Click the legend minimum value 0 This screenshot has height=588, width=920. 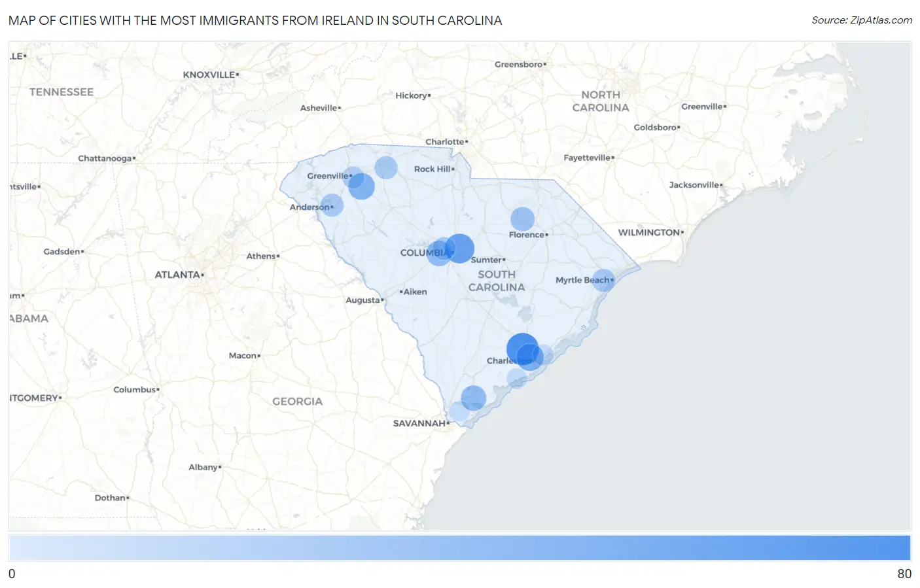(12, 574)
